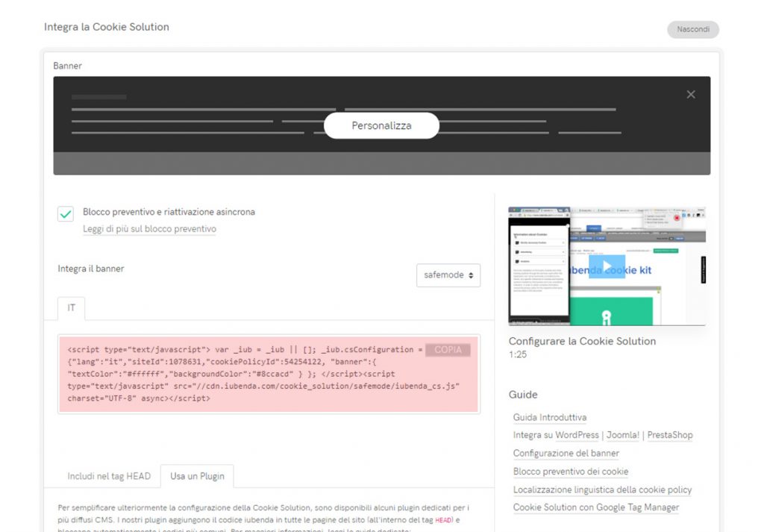The image size is (764, 532).
Task: Open Cookie Solution con Google Tag Manager link
Action: pos(596,507)
